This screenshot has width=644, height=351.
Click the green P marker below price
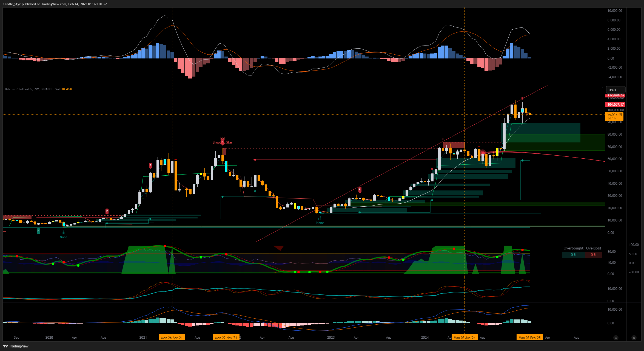(38, 231)
